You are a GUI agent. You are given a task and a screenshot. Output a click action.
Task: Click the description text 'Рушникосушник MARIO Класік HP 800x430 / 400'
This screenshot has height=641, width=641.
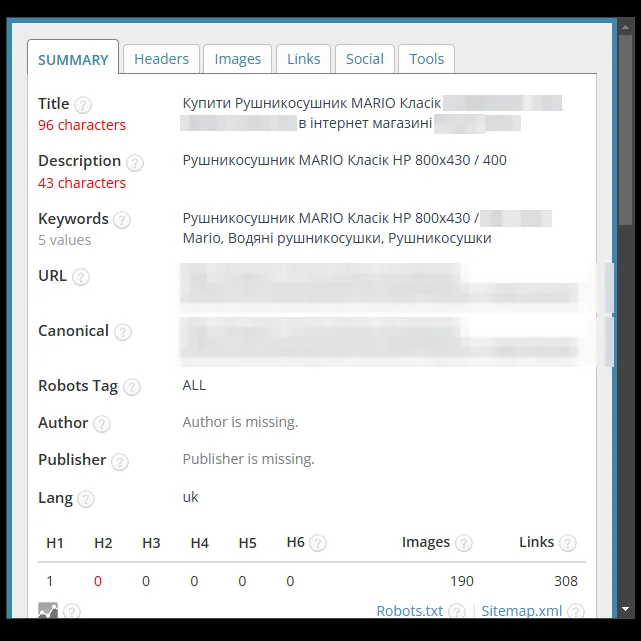click(344, 160)
